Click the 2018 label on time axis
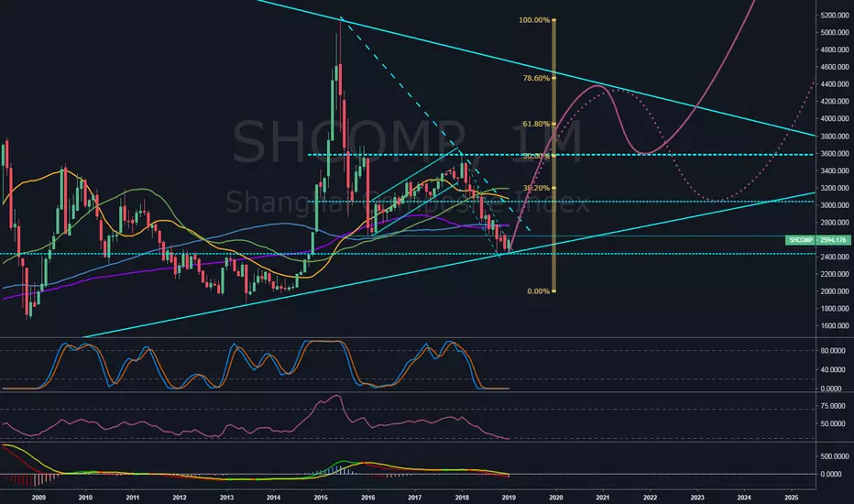The width and height of the screenshot is (854, 504). point(462,498)
